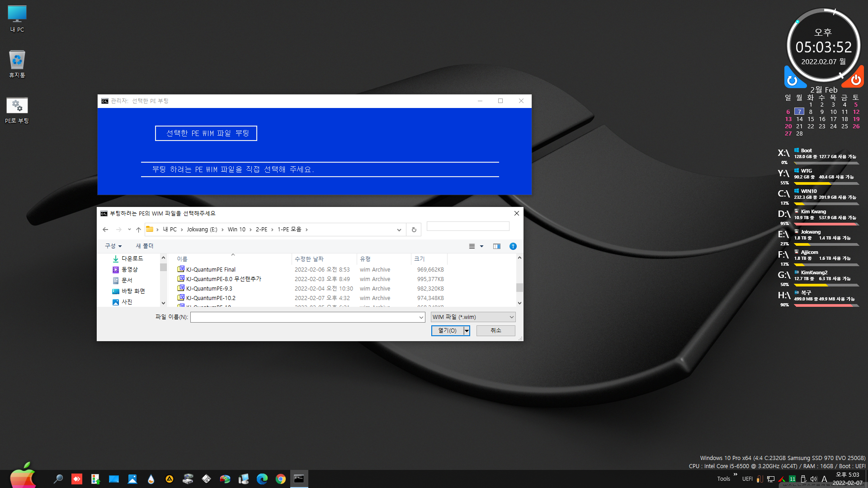Go back in the file dialog
This screenshot has height=488, width=868.
(x=105, y=230)
